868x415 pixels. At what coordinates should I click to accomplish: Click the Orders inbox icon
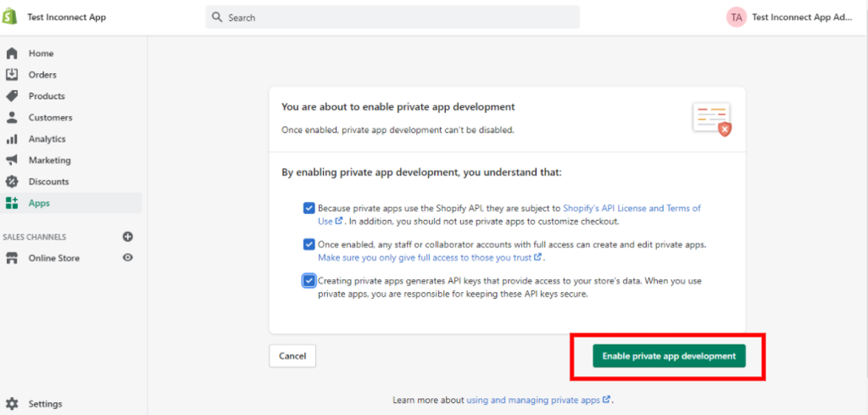click(x=12, y=75)
